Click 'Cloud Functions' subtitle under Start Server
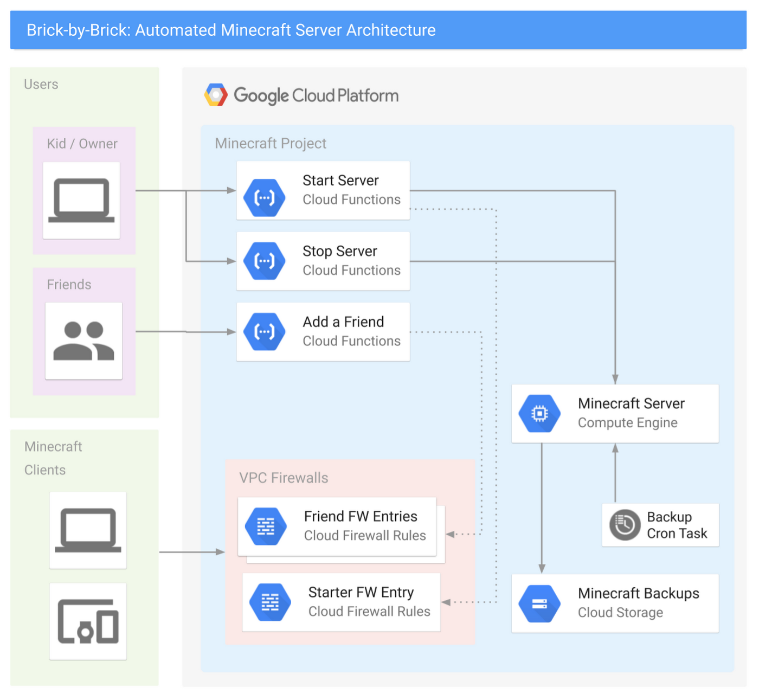This screenshot has height=700, width=759. 351,200
